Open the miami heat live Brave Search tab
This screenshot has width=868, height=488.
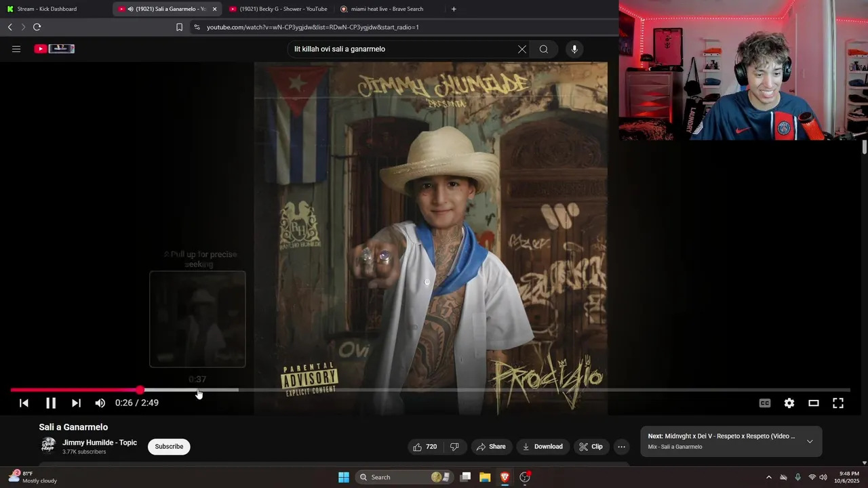pos(387,9)
